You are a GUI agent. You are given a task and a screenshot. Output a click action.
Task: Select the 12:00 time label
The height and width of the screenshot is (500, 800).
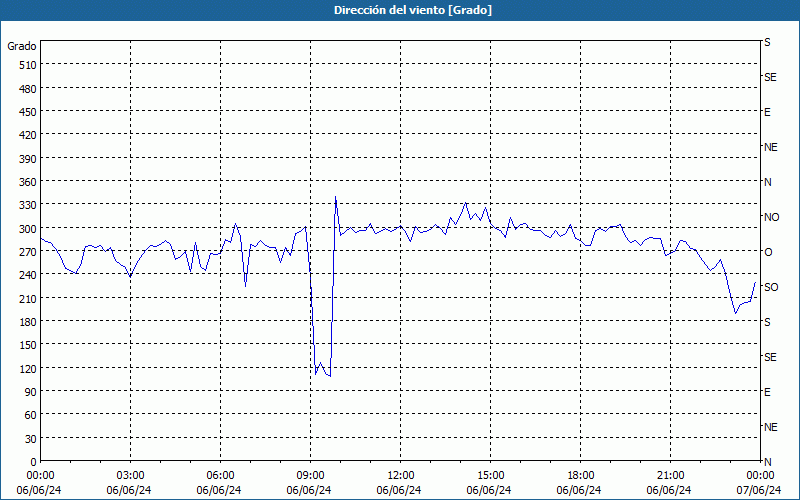coord(401,476)
